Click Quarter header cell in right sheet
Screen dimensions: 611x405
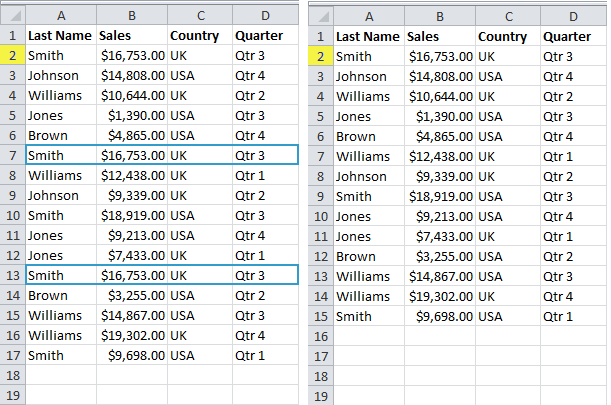[x=573, y=37]
